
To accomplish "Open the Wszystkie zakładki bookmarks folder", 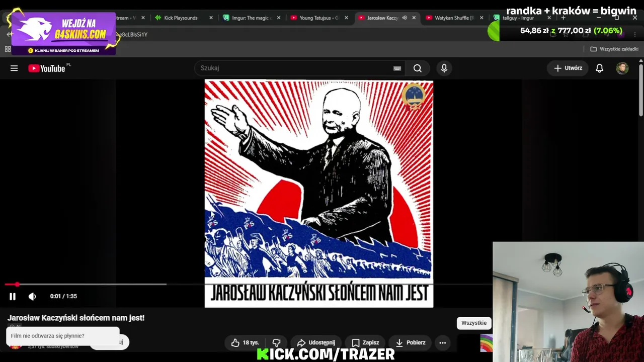I will tap(614, 49).
